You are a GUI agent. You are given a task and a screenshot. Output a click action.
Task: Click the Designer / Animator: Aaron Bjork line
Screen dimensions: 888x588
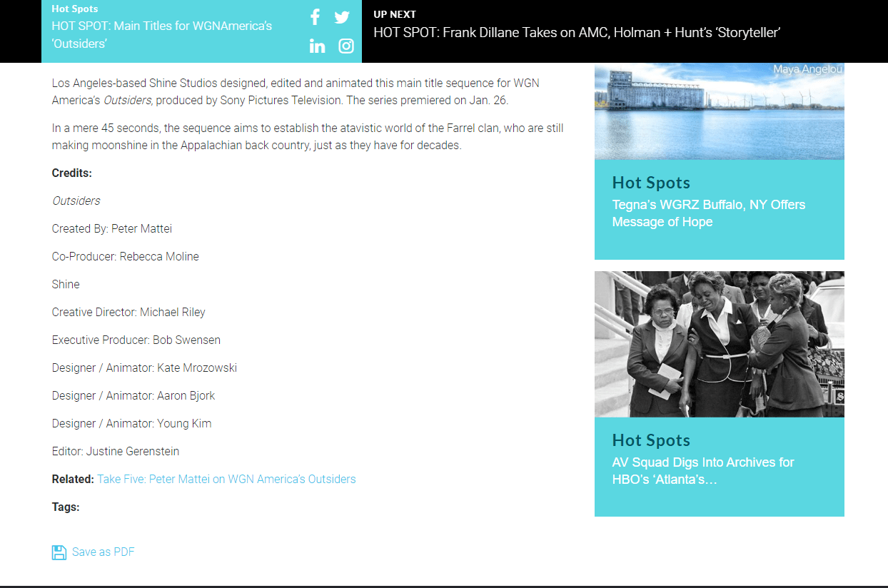coord(133,395)
